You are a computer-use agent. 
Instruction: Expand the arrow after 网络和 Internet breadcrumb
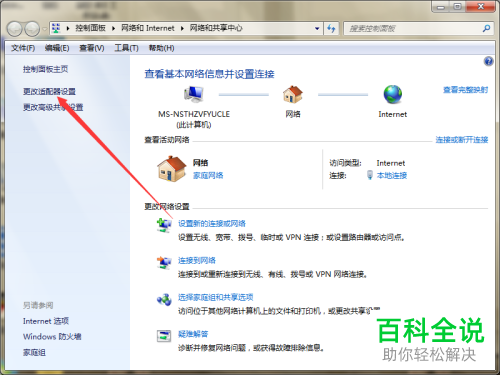182,28
